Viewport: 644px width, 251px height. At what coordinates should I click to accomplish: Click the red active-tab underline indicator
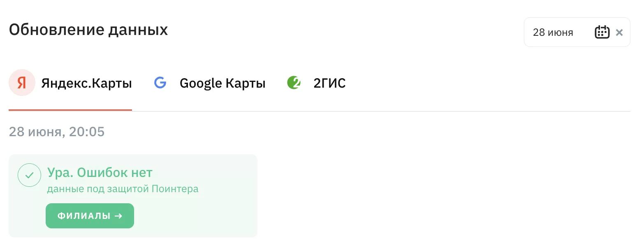click(70, 110)
